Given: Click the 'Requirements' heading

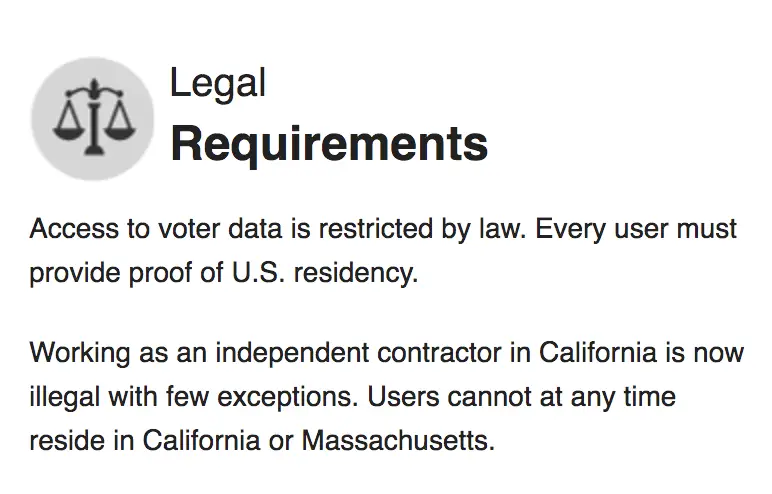Looking at the screenshot, I should pyautogui.click(x=329, y=144).
